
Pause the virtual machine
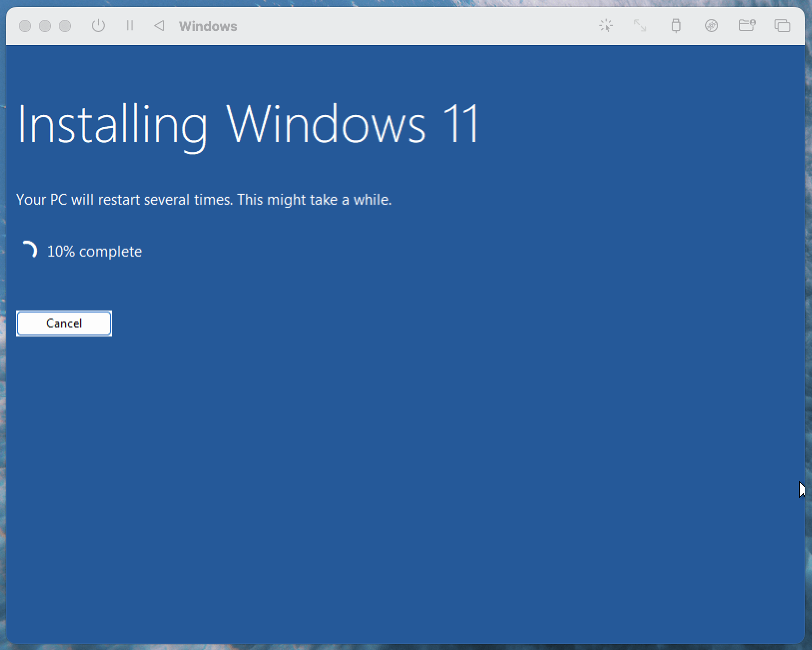[130, 25]
